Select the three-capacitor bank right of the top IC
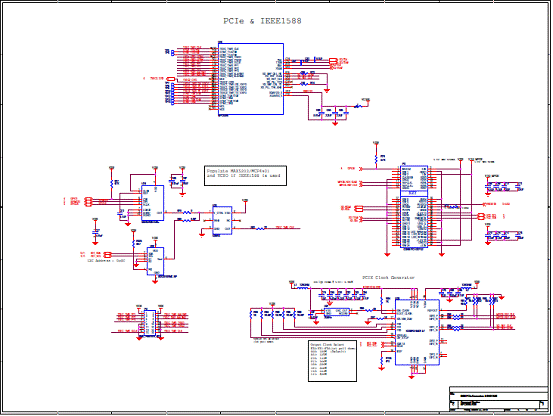This screenshot has width=553, height=416. click(x=333, y=114)
